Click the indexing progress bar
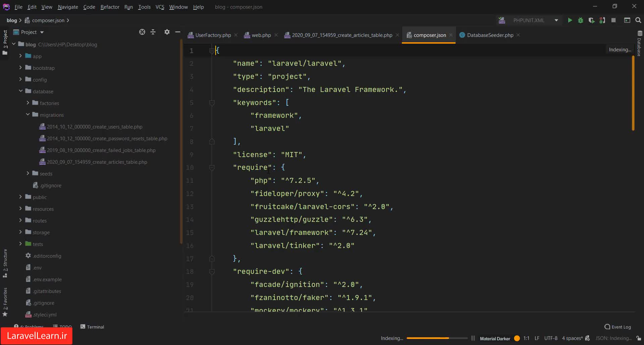 [x=437, y=338]
